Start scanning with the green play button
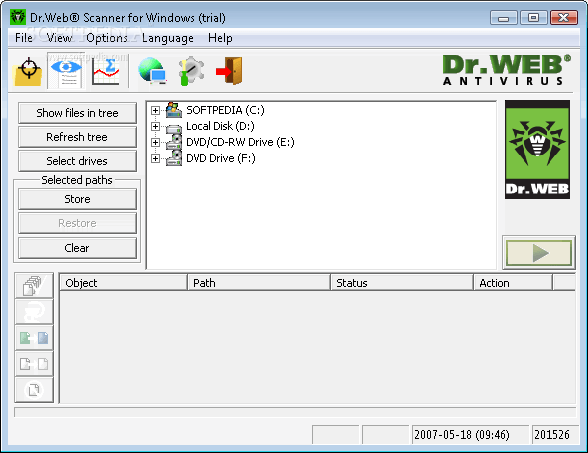 tap(538, 253)
